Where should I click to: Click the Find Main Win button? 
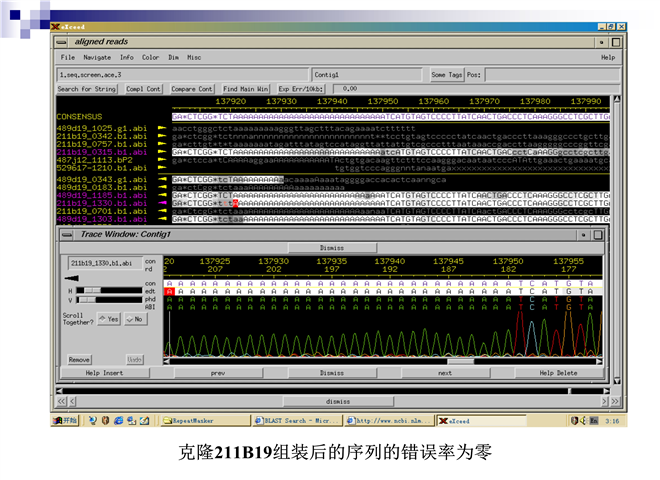pos(245,89)
